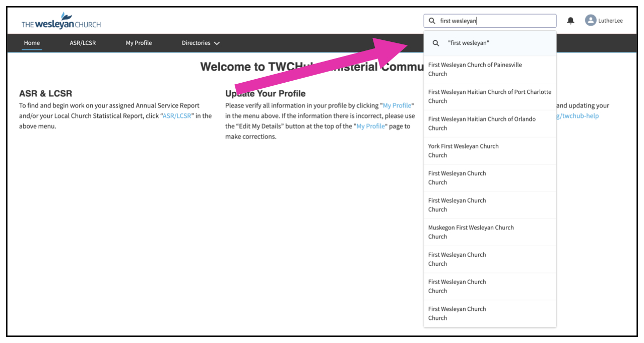Image resolution: width=644 pixels, height=343 pixels.
Task: Open the My Profile tab
Action: (139, 43)
